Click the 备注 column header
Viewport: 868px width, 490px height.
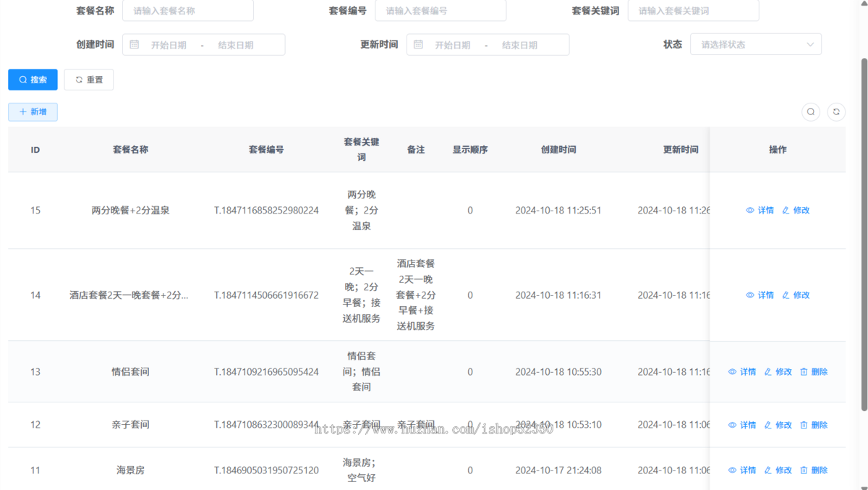pos(416,150)
